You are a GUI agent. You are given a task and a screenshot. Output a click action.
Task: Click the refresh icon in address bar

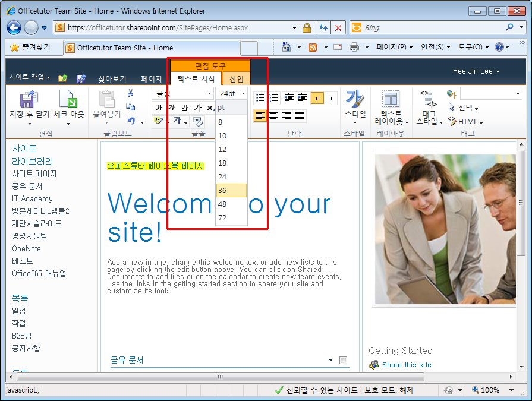click(323, 28)
